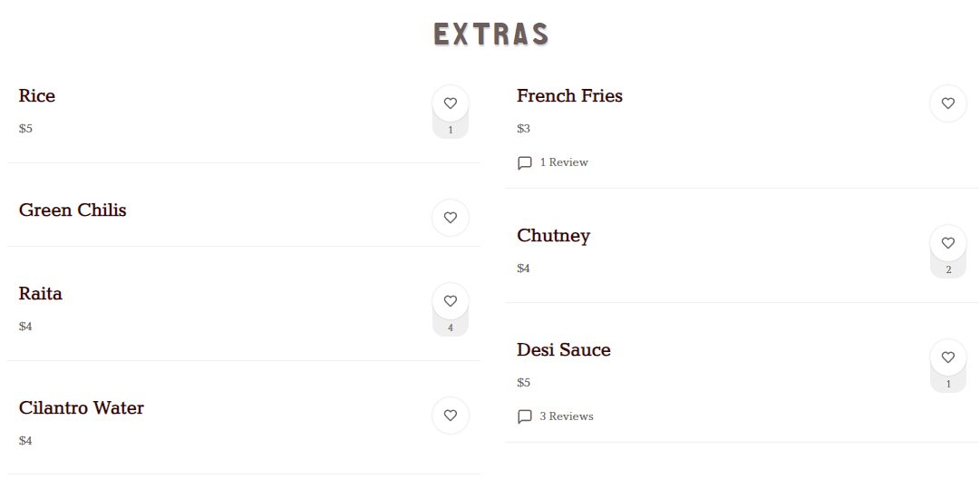
Task: Favorite Raita using its heart button
Action: point(451,301)
